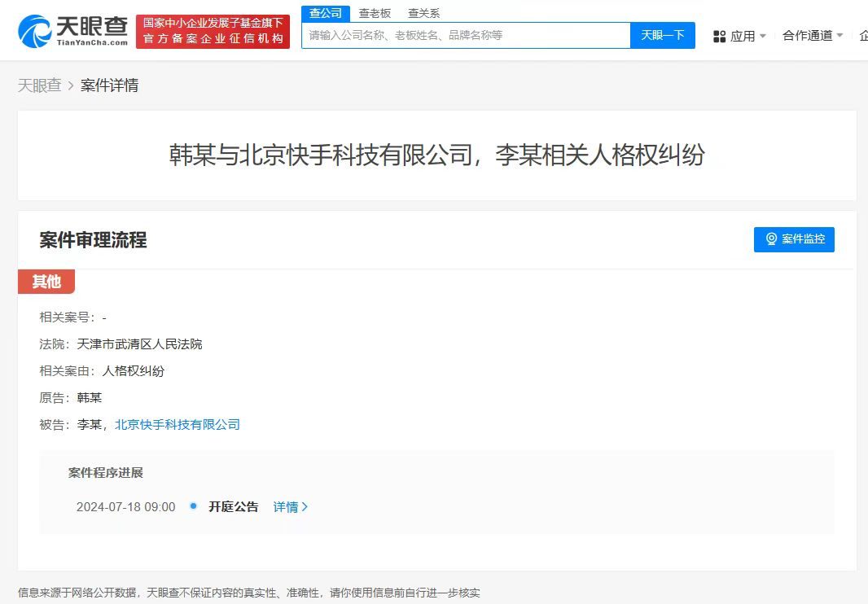
Task: Switch to the 查关系 search tab
Action: (x=424, y=13)
